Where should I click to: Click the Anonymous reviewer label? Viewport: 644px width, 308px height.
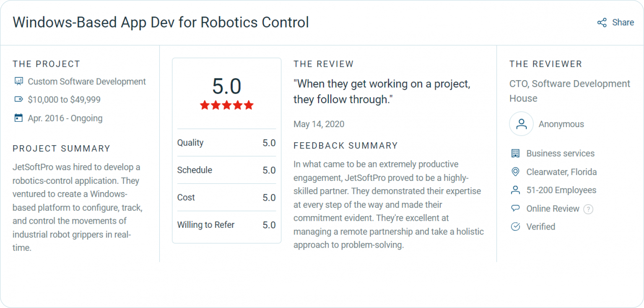[561, 124]
